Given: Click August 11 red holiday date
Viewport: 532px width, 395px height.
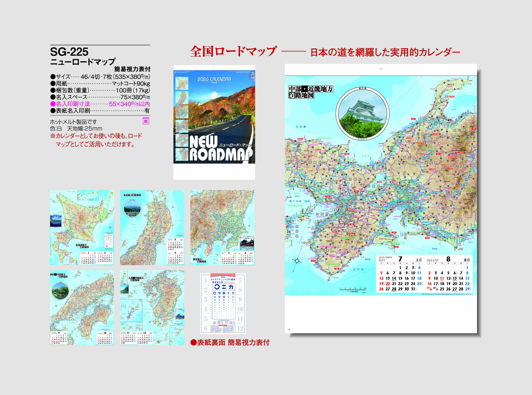Looking at the screenshot, I should pos(442,278).
